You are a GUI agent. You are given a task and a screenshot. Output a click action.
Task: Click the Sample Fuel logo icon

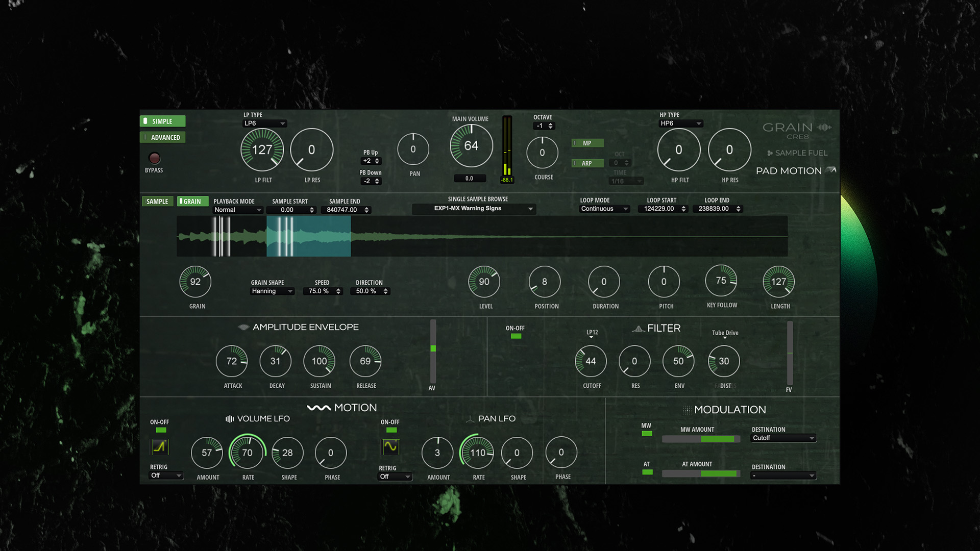coord(770,153)
